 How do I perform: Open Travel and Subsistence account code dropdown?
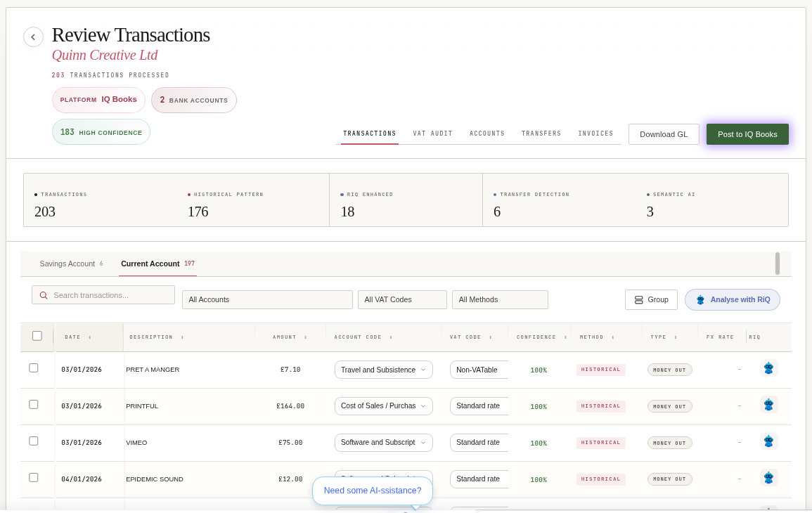pos(383,370)
